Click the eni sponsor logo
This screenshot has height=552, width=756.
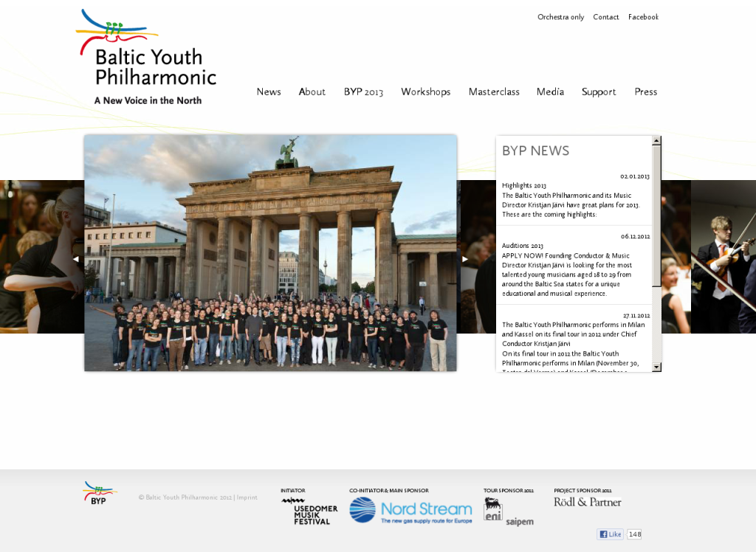pos(493,509)
